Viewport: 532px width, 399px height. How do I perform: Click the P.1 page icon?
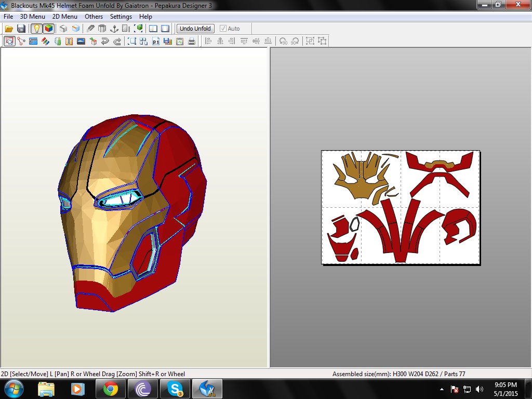click(x=156, y=42)
